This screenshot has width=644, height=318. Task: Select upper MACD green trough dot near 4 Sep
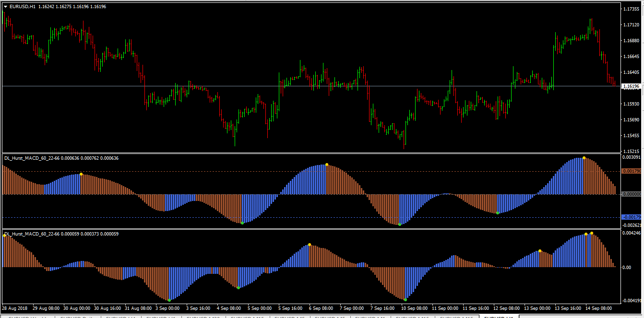coord(242,223)
